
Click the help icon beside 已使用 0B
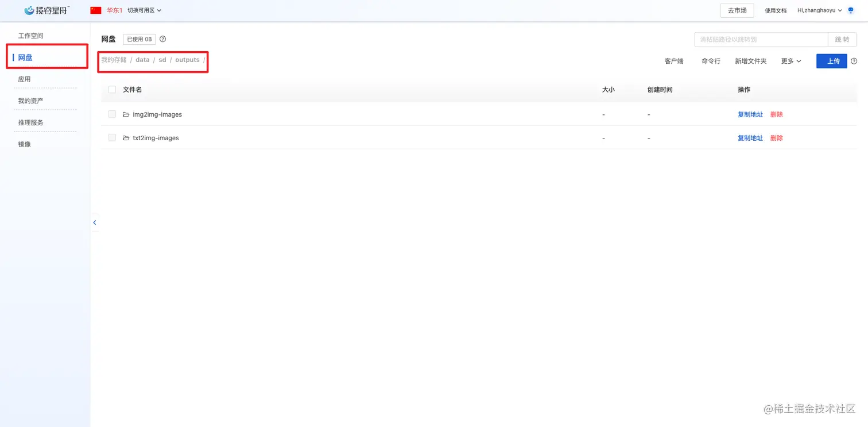(x=163, y=39)
